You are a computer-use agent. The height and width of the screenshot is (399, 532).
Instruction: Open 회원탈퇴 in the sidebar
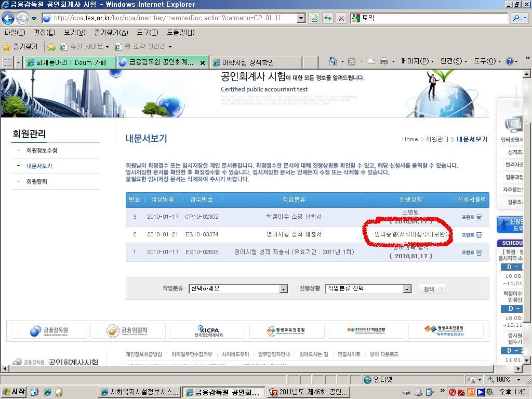coord(37,181)
